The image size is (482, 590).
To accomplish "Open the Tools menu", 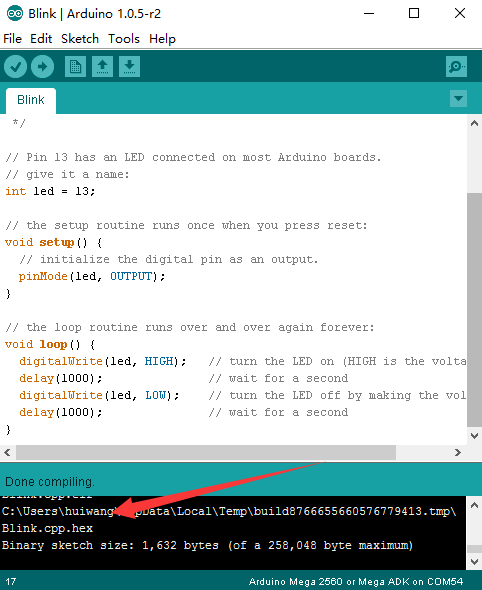I will point(124,39).
